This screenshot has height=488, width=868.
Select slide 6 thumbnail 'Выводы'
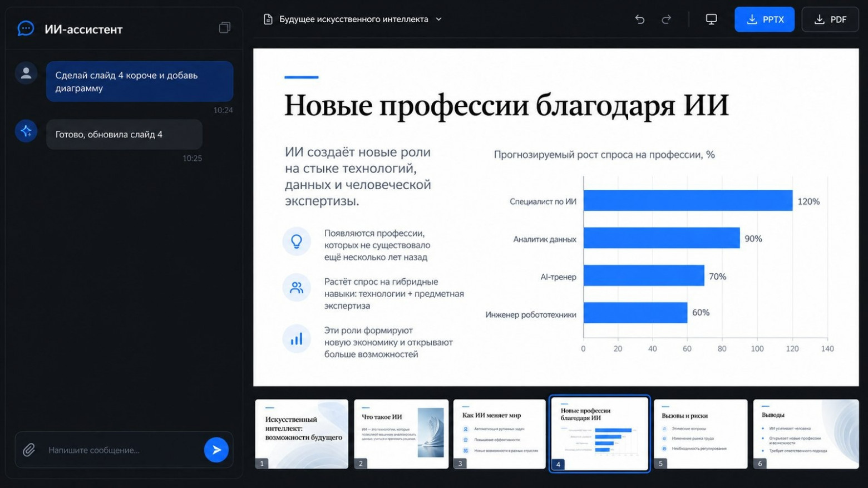click(x=806, y=434)
